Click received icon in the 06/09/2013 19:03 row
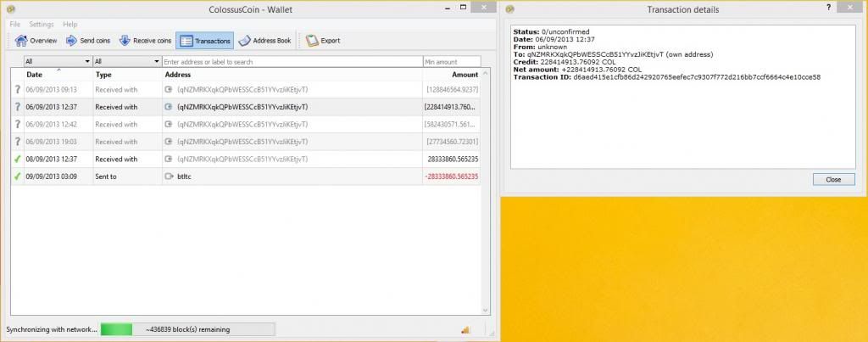The image size is (868, 342). [x=169, y=142]
